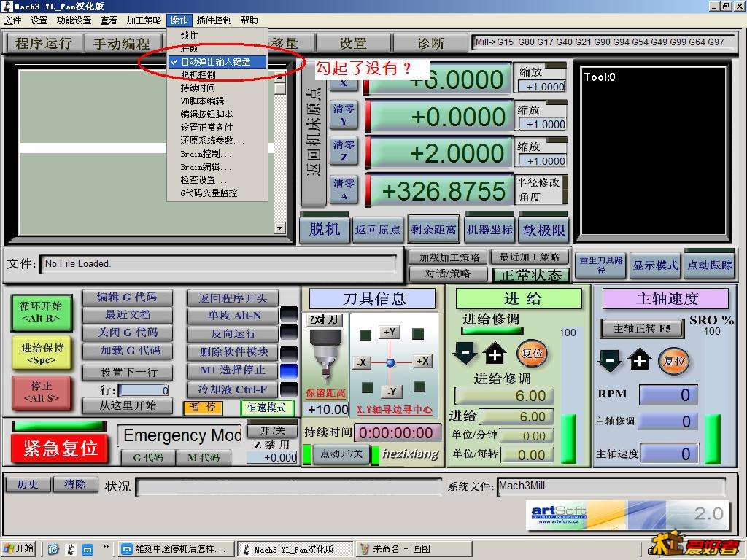The width and height of the screenshot is (747, 560).
Task: Choose VB脚本编辑 from the 操作 menu
Action: (217, 101)
